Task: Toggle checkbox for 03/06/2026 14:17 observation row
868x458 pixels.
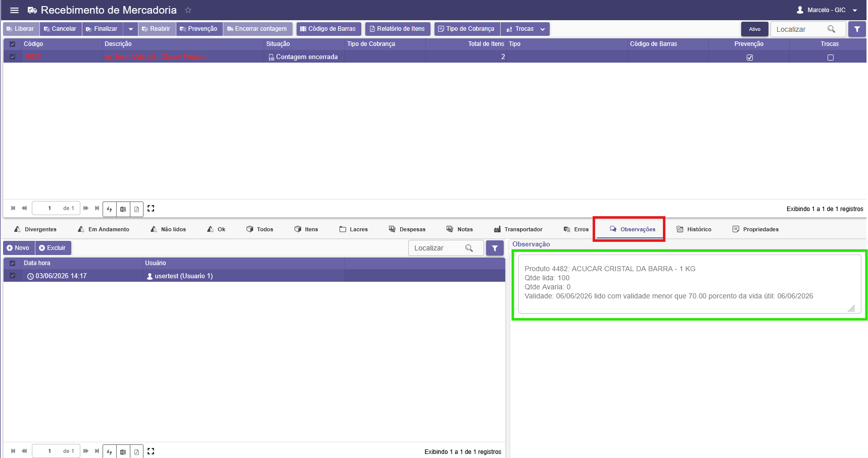Action: pos(13,276)
